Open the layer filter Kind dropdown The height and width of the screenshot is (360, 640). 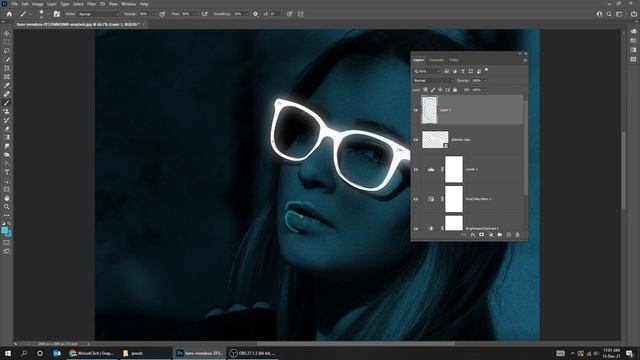coord(427,71)
